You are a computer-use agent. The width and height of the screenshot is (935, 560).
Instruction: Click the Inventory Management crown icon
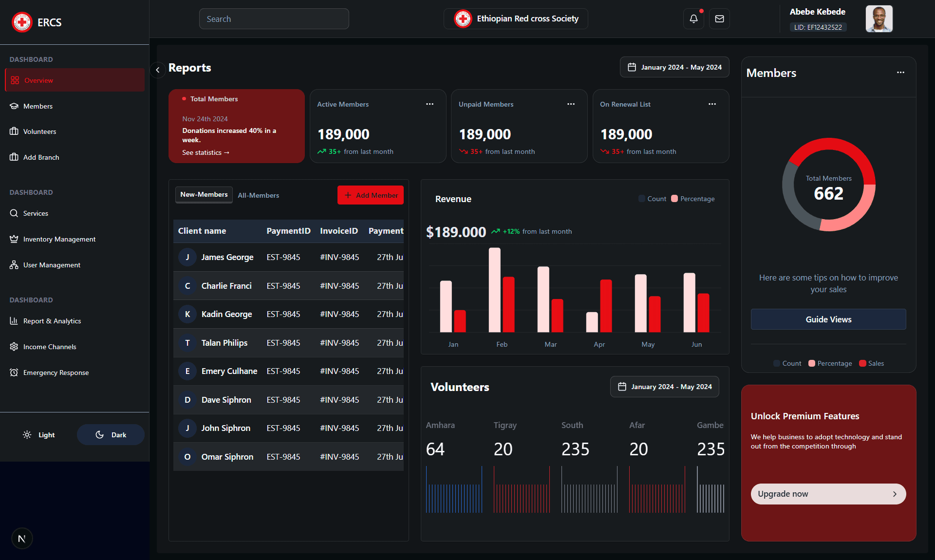(14, 239)
